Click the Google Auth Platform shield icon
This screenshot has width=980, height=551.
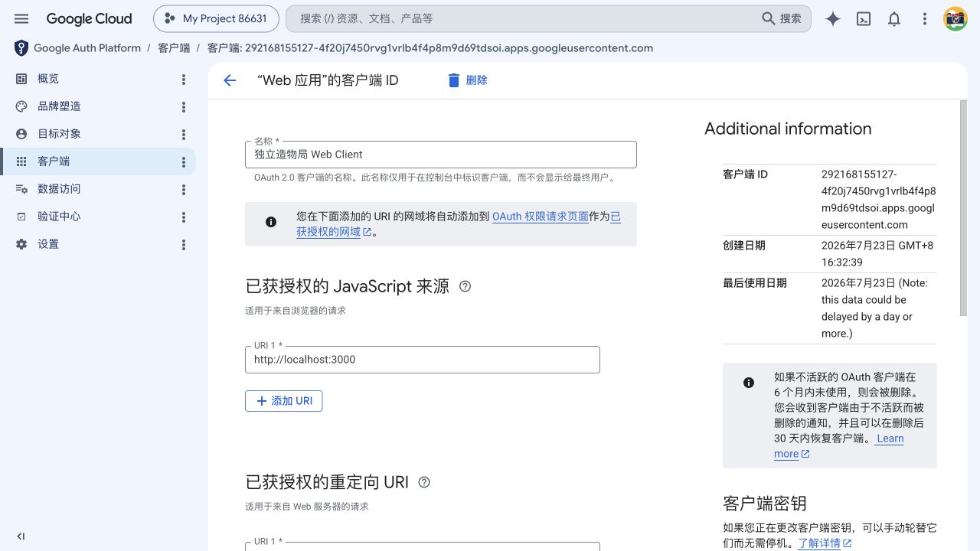21,48
